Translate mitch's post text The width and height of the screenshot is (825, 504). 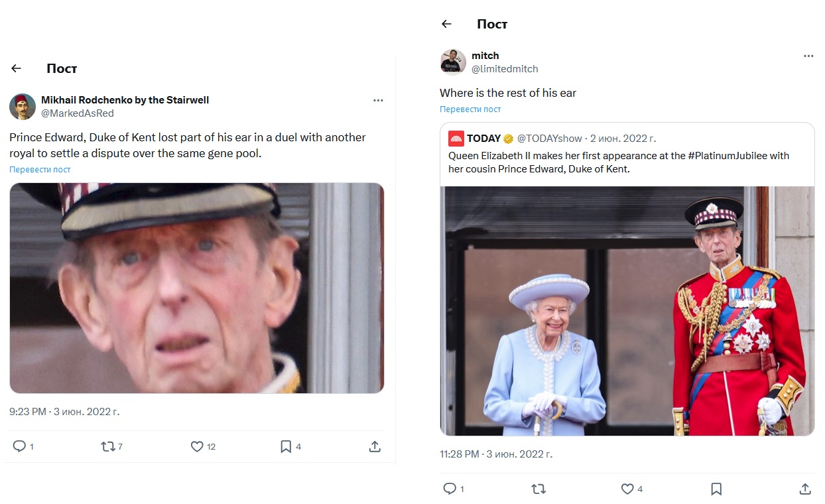click(x=470, y=109)
